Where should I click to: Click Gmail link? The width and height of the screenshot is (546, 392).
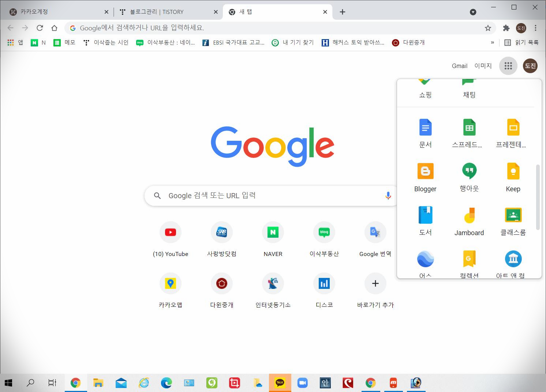[460, 66]
